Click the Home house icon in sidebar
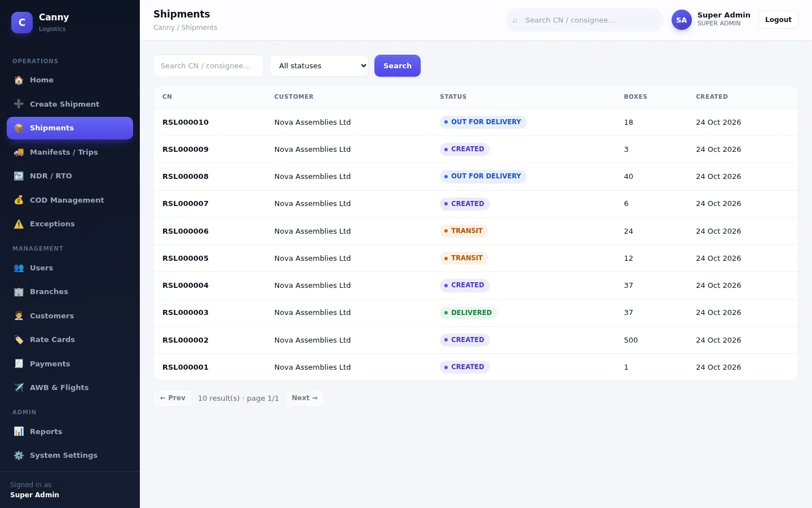 (x=19, y=80)
